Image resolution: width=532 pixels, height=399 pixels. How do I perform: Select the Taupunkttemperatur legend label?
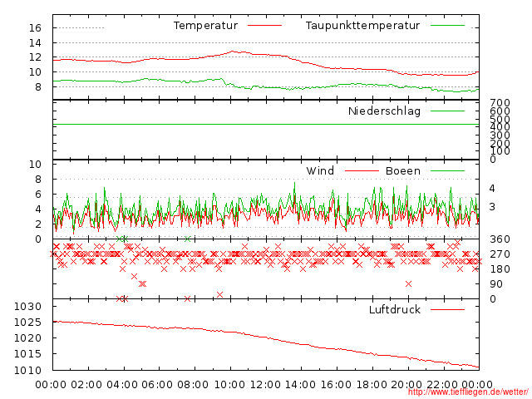click(x=362, y=26)
